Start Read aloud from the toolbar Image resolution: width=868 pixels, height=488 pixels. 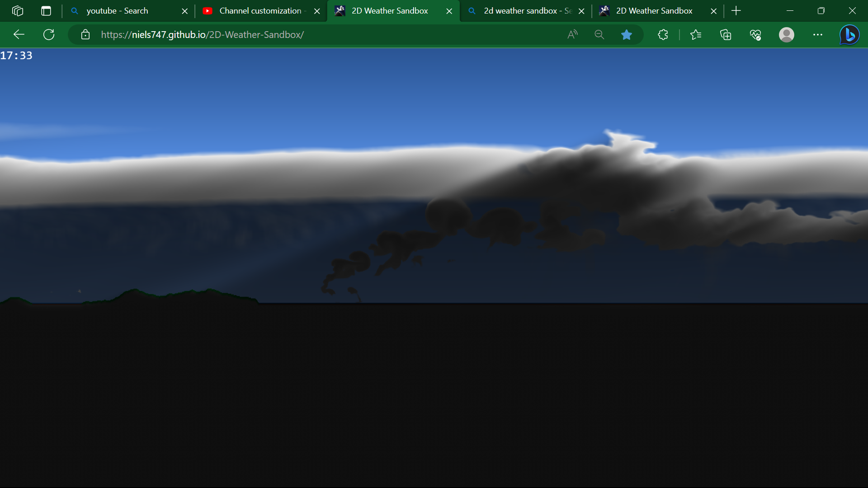[x=572, y=34]
